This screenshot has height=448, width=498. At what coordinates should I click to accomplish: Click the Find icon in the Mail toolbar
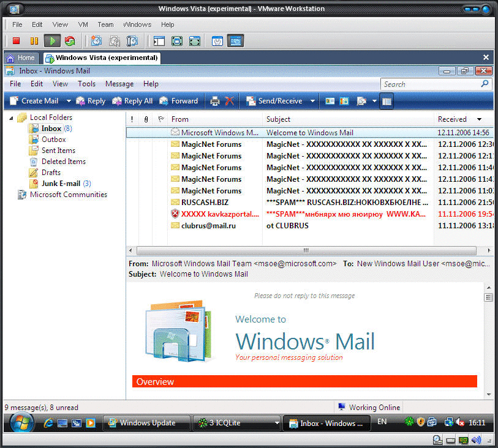coord(361,101)
